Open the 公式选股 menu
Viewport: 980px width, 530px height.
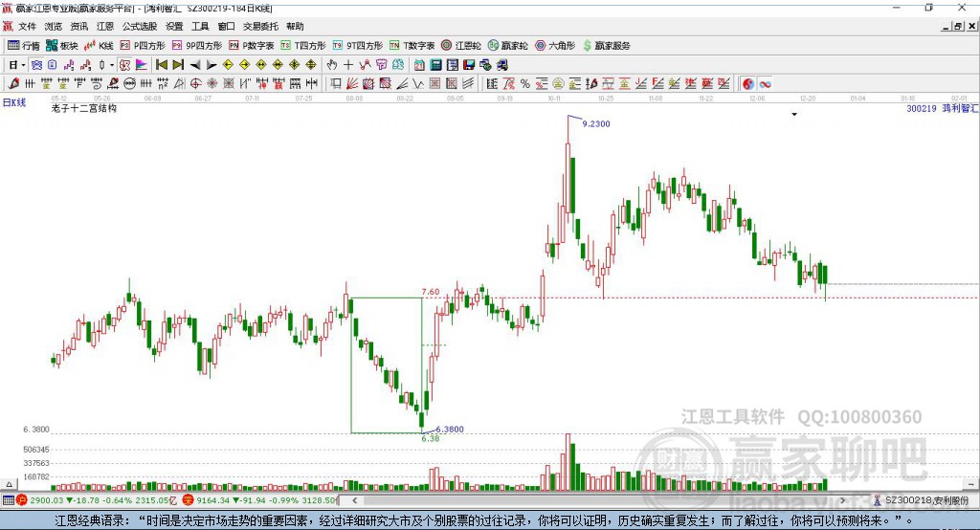point(140,26)
